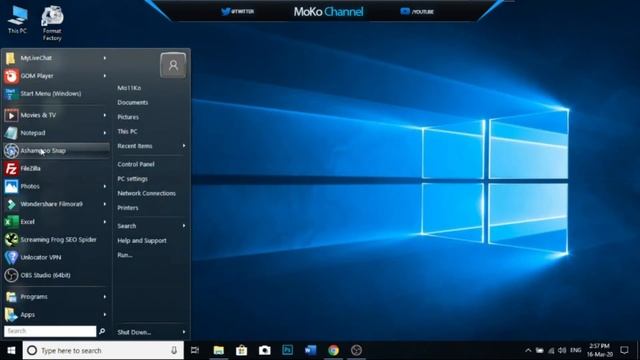Click the ENG language indicator
Screen dimensions: 640x360
pos(576,350)
